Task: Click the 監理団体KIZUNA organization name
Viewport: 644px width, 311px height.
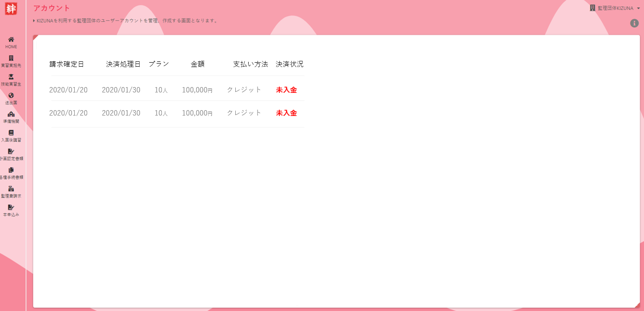Action: [615, 8]
